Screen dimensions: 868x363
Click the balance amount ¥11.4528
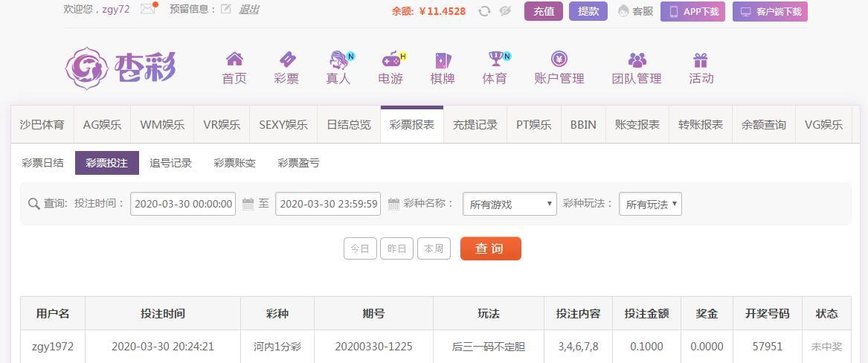443,11
